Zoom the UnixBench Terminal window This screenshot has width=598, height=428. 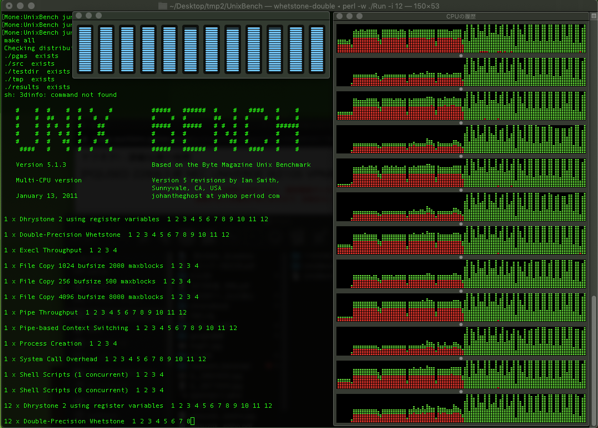(x=32, y=6)
